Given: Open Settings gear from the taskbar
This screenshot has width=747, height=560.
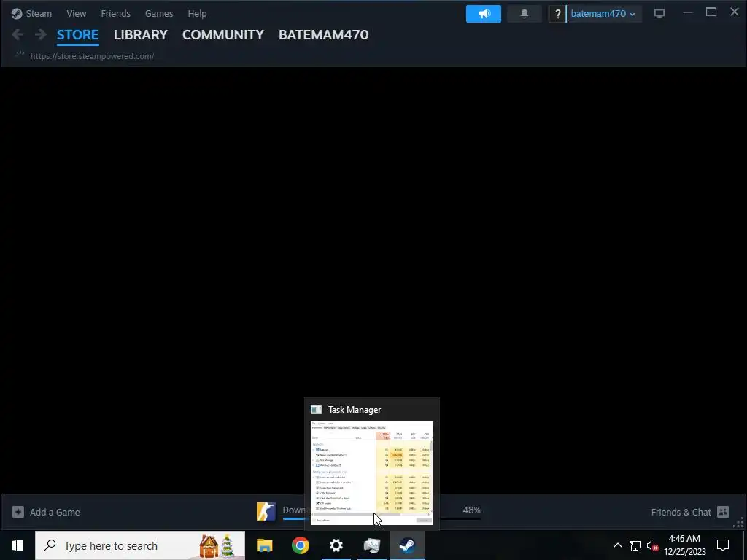Looking at the screenshot, I should coord(336,545).
